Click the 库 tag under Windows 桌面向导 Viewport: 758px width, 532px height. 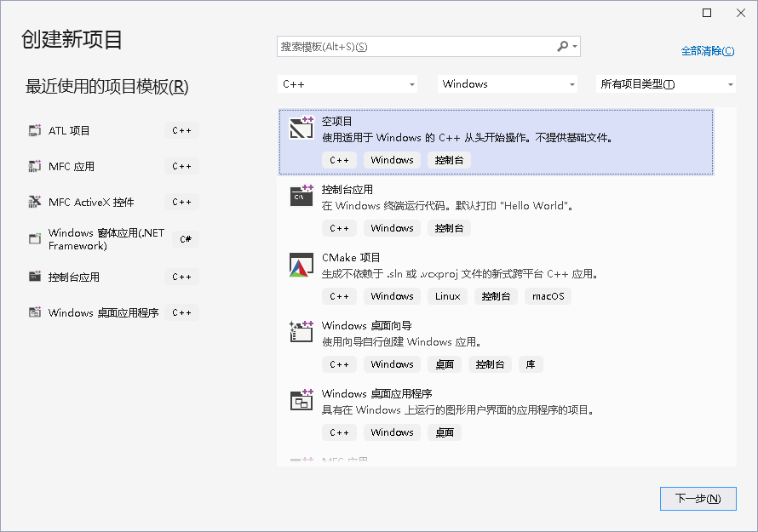531,363
